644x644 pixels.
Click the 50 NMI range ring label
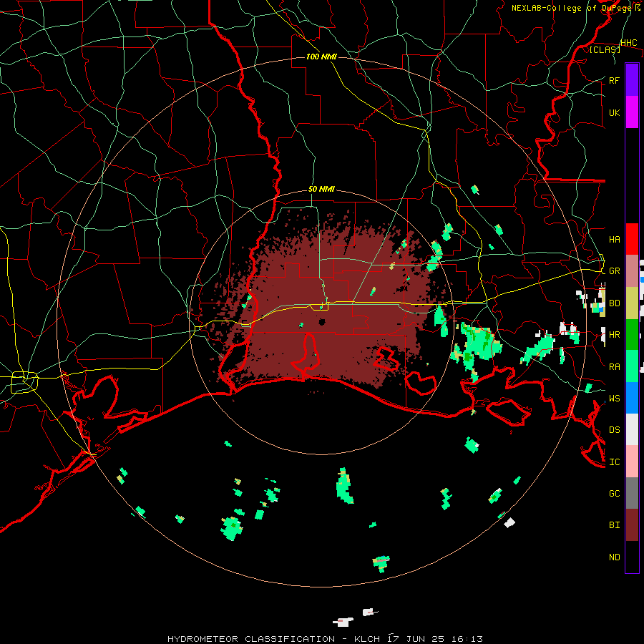(x=321, y=190)
